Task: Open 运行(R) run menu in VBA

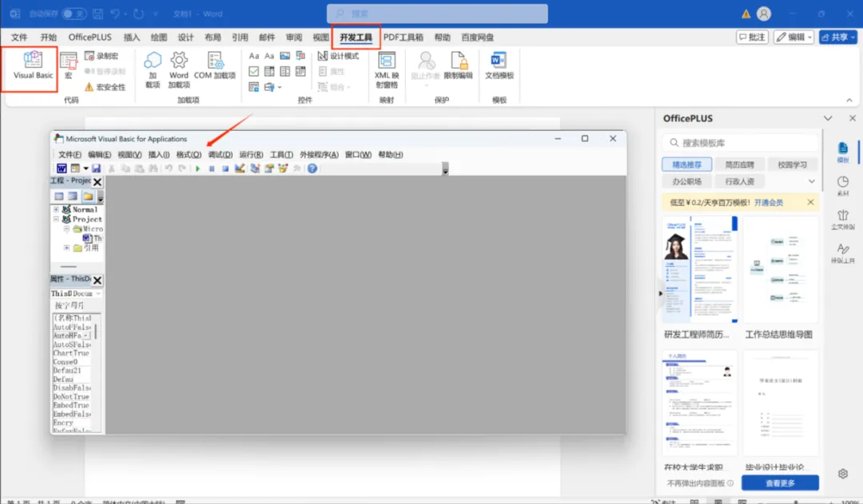Action: click(x=251, y=155)
